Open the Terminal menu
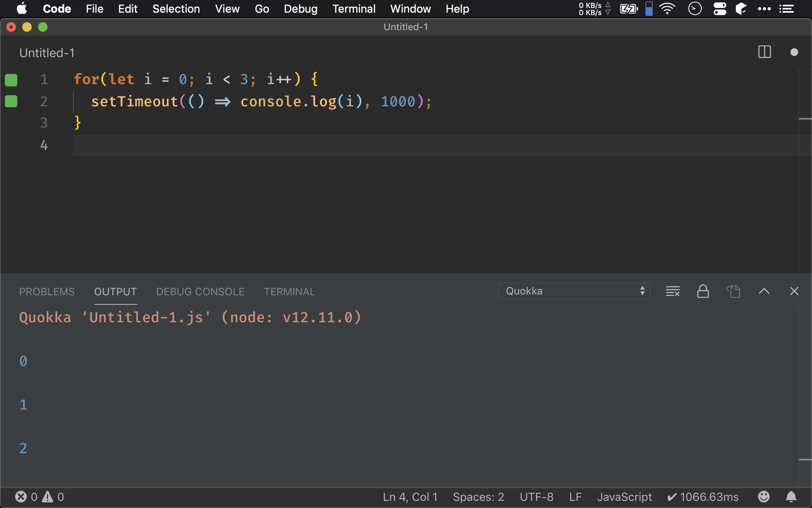Screen dimensions: 812x508 click(x=353, y=9)
